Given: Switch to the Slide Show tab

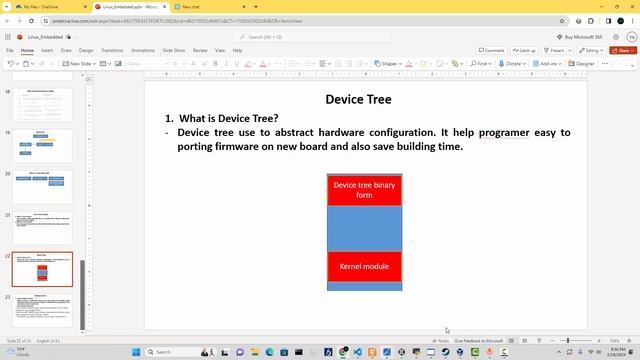Looking at the screenshot, I should pos(174,51).
